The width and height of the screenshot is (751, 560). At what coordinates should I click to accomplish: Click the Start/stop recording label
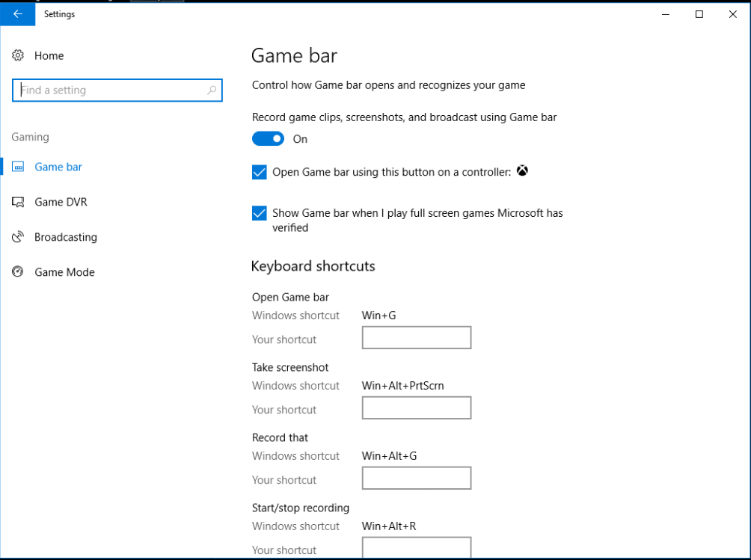click(301, 508)
